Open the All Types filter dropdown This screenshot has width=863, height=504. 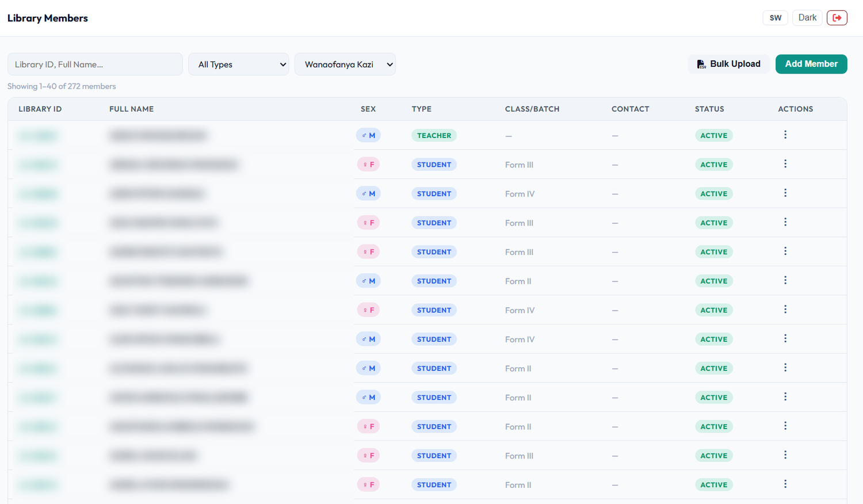click(x=239, y=64)
